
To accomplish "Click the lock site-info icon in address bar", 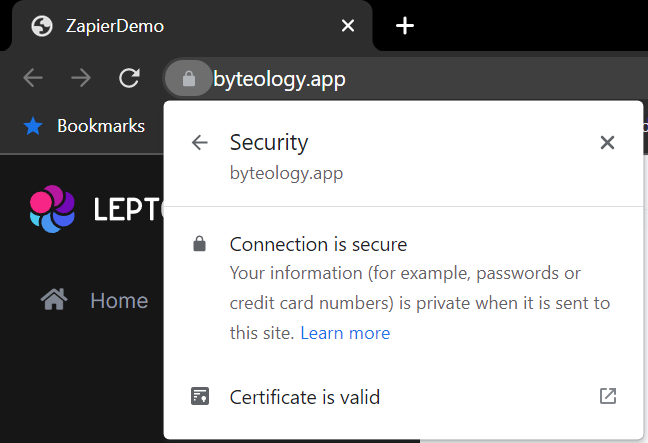I will 188,78.
